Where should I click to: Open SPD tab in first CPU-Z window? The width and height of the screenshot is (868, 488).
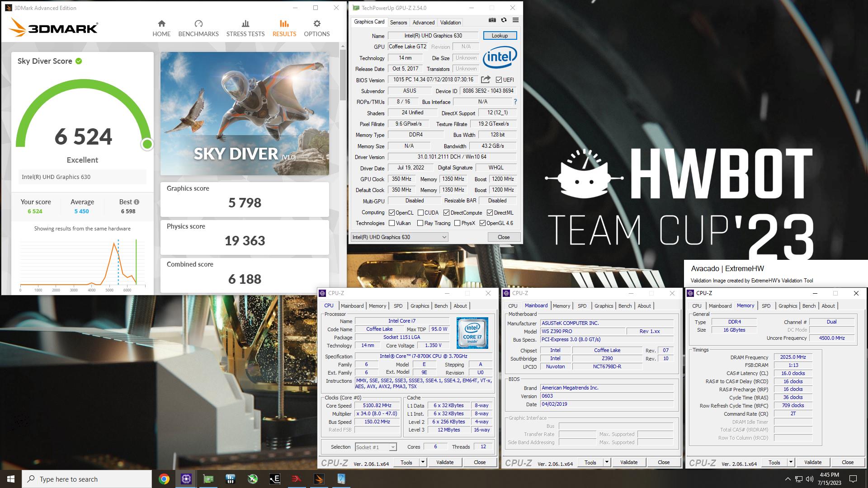click(398, 306)
